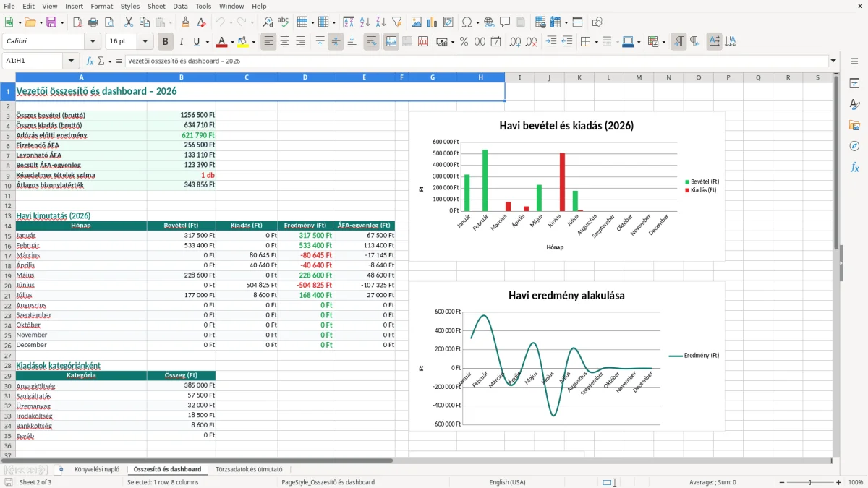Click Insert Hyperlink globe icon
This screenshot has width=868, height=488.
point(489,22)
